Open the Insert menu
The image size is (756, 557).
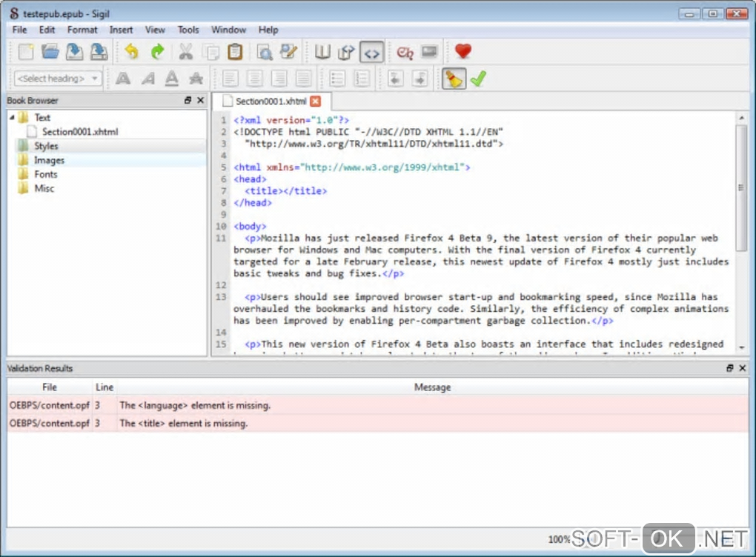coord(121,30)
